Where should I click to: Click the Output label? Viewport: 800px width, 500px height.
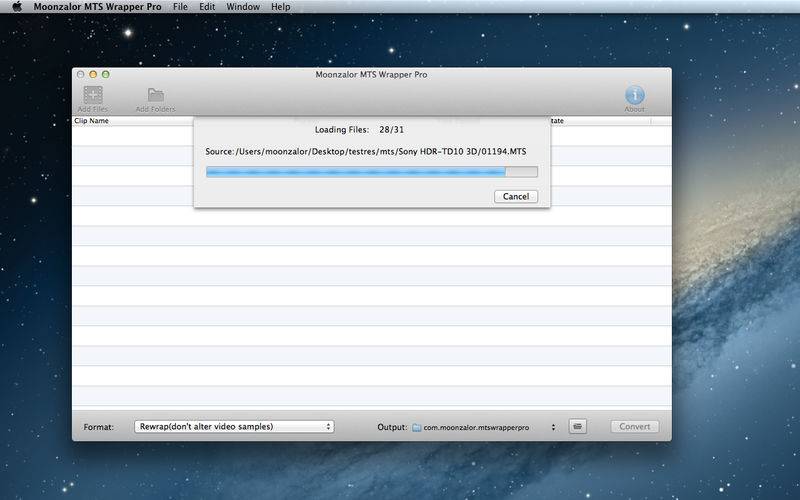click(392, 427)
